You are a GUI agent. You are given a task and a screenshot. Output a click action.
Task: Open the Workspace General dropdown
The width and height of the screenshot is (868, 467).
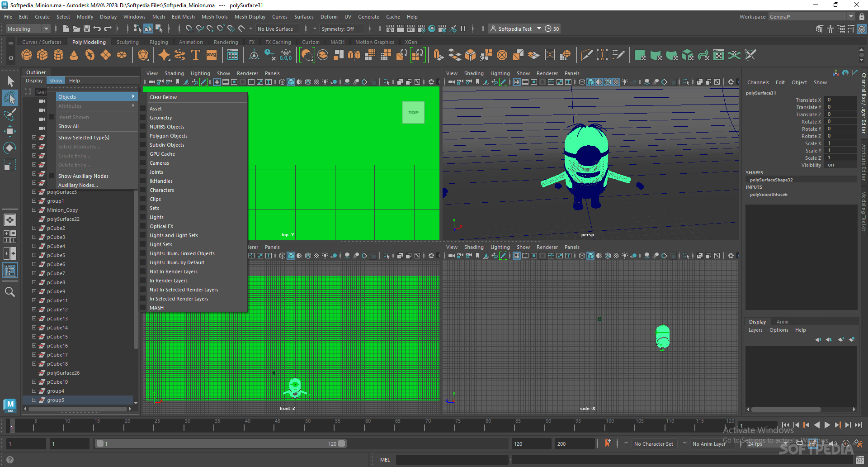tap(811, 17)
